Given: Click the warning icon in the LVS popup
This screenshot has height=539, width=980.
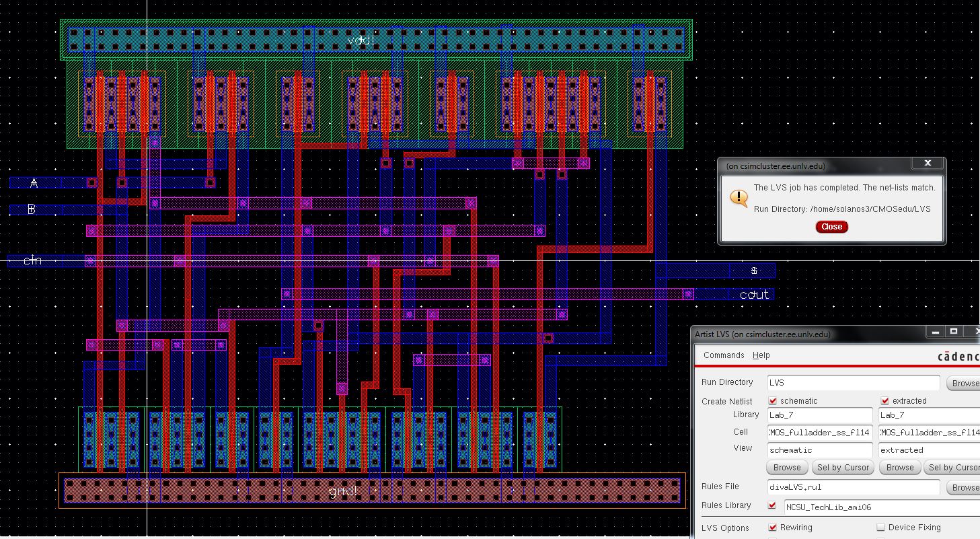Looking at the screenshot, I should click(x=739, y=198).
